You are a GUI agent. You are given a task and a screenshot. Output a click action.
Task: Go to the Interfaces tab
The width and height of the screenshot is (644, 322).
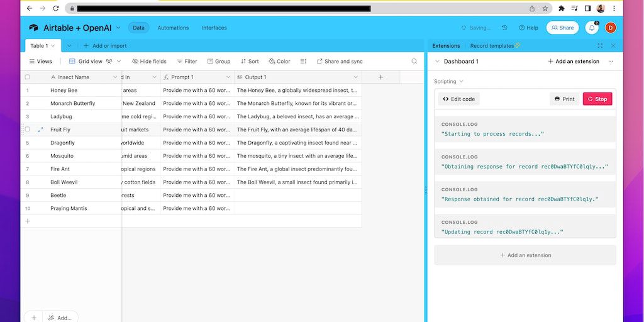coord(214,28)
